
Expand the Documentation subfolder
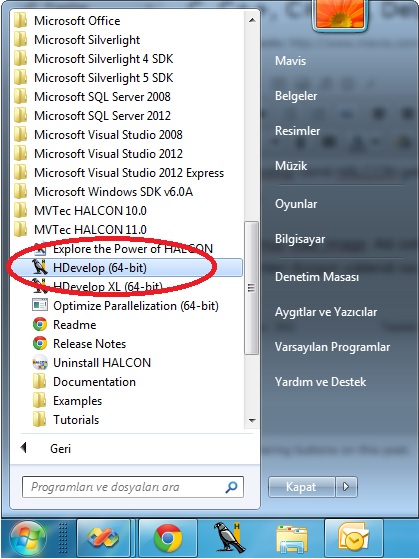tap(84, 382)
